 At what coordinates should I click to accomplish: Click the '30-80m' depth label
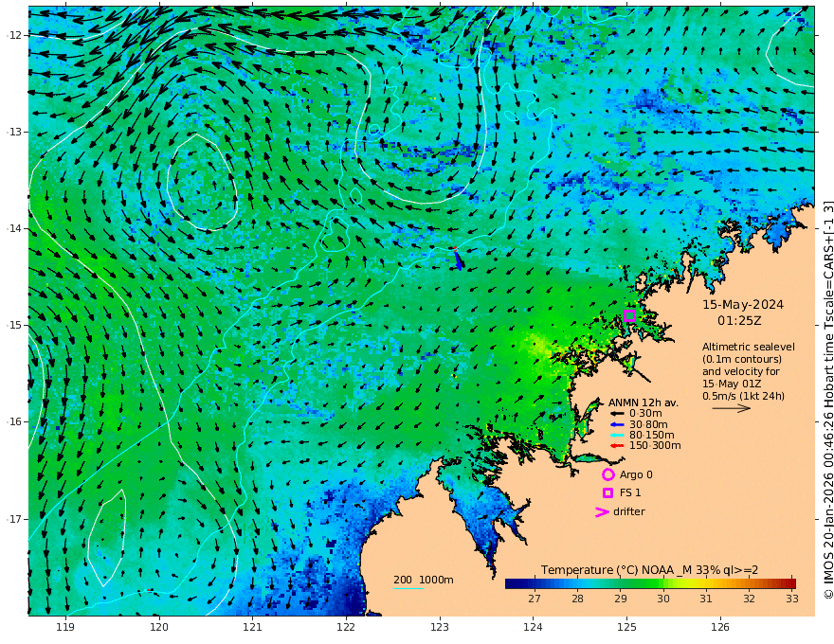pyautogui.click(x=648, y=424)
